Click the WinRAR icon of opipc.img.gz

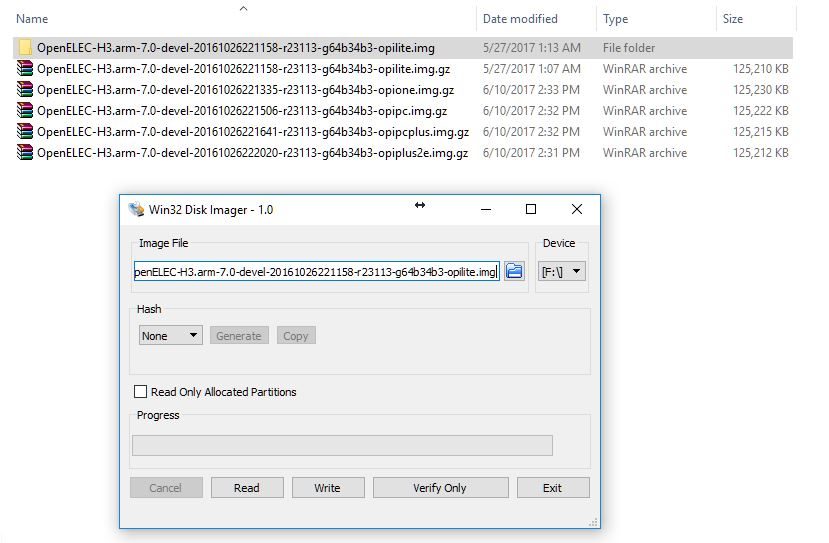coord(25,111)
